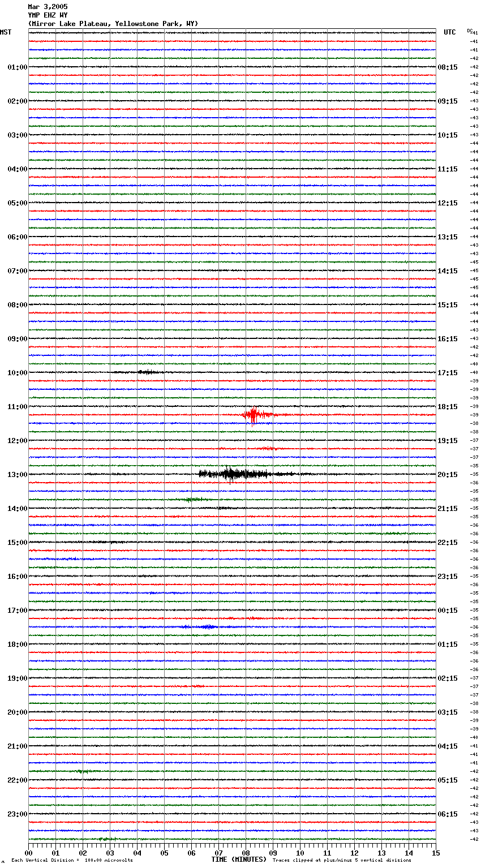The image size is (481, 868).
Task: Click the UTC time label '14:15'
Action: (448, 271)
